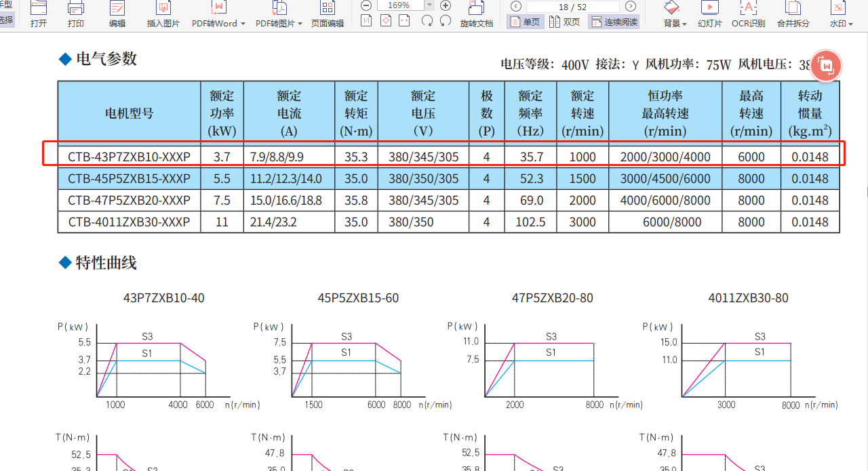Image resolution: width=868 pixels, height=471 pixels.
Task: Go to the previous page
Action: point(516,6)
